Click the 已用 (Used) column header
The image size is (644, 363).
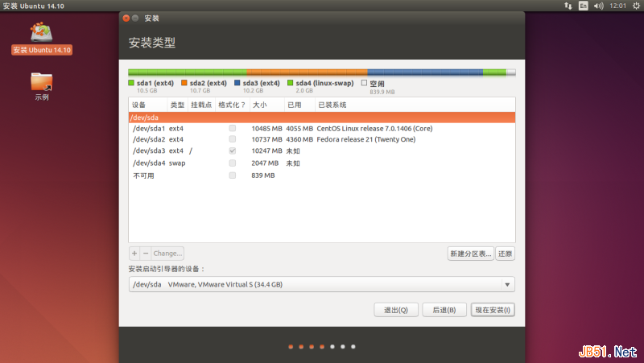tap(299, 105)
